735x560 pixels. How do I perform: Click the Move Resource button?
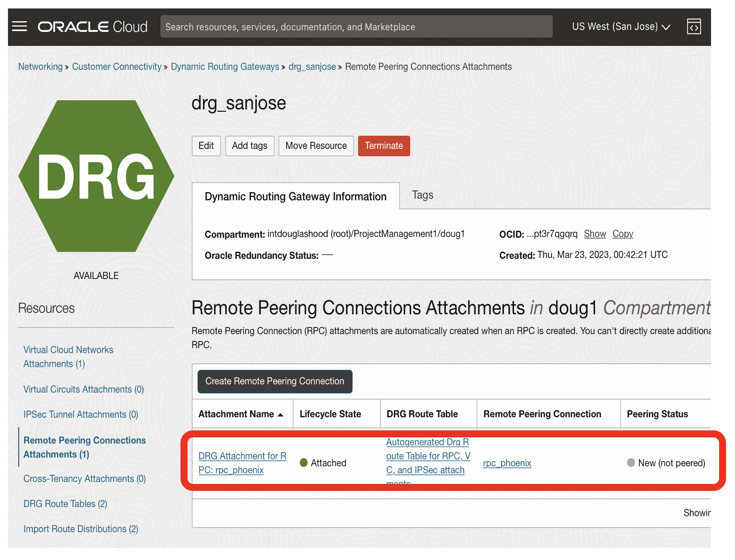[316, 146]
